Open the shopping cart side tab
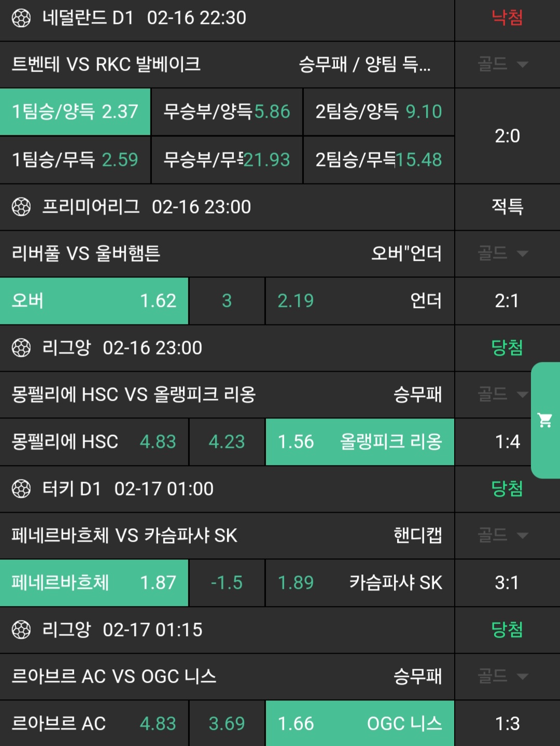Screen dimensions: 560x746 point(545,420)
